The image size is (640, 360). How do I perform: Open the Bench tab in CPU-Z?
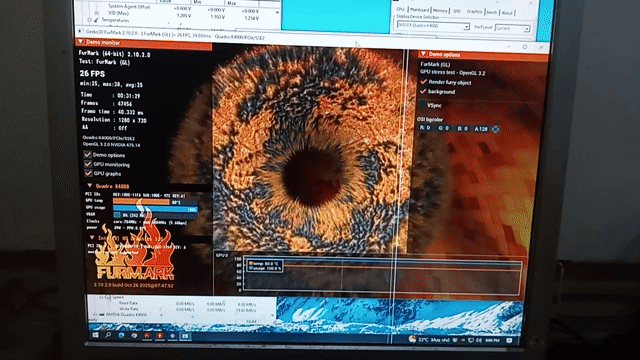[x=492, y=12]
